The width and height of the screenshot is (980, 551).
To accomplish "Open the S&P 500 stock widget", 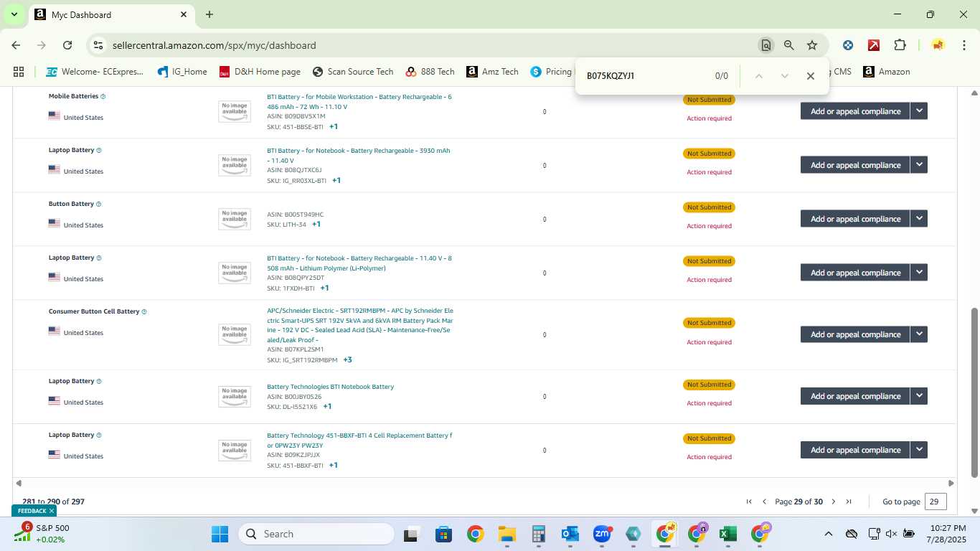I will [44, 534].
